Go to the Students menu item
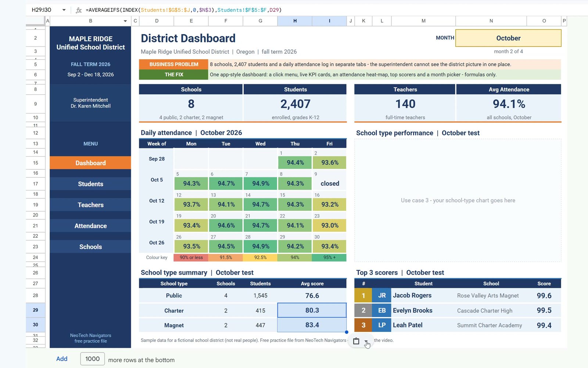This screenshot has width=588, height=368. [x=90, y=184]
